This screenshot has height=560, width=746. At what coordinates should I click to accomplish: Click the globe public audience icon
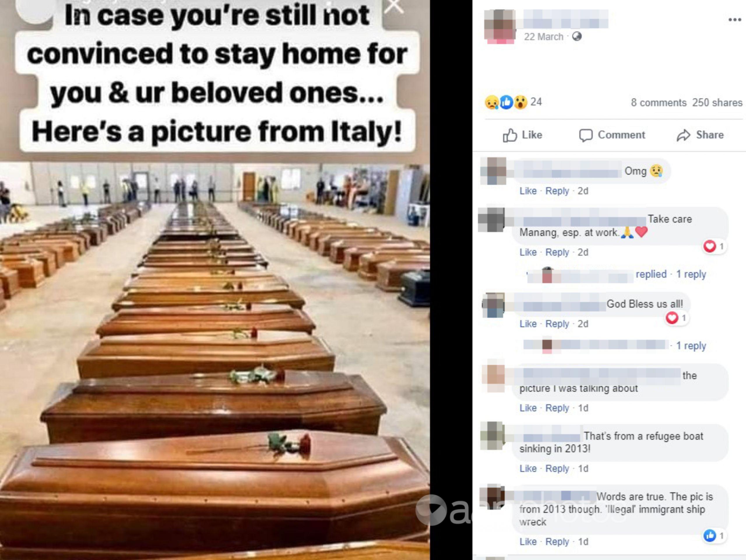[x=577, y=36]
